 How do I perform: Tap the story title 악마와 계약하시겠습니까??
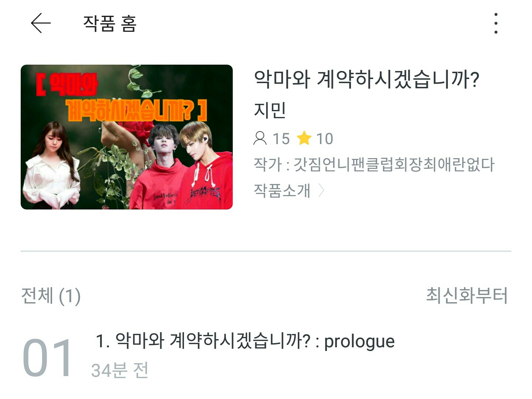click(366, 79)
